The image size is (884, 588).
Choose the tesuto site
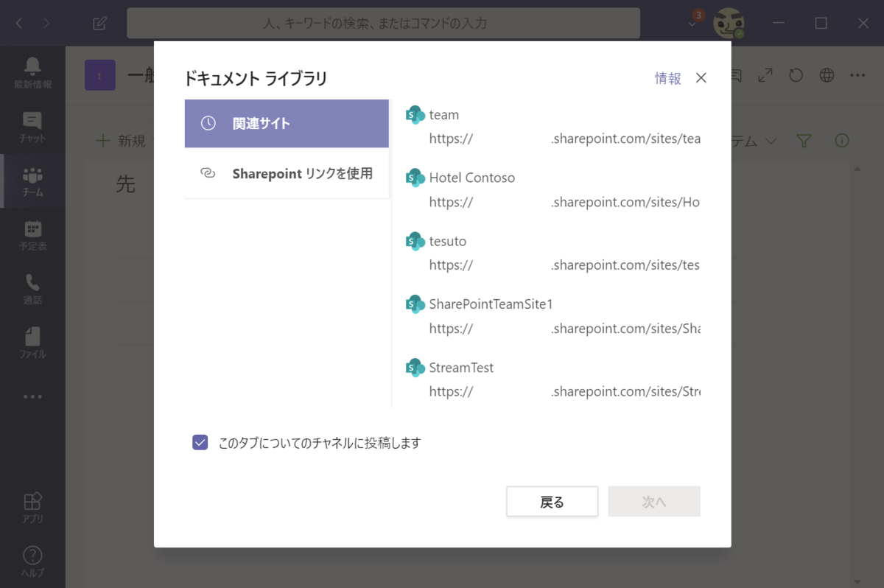pos(552,253)
